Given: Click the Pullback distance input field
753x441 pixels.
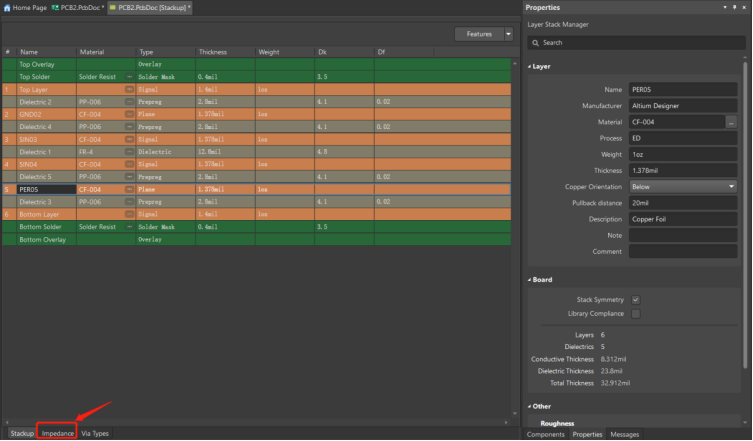Looking at the screenshot, I should point(682,203).
